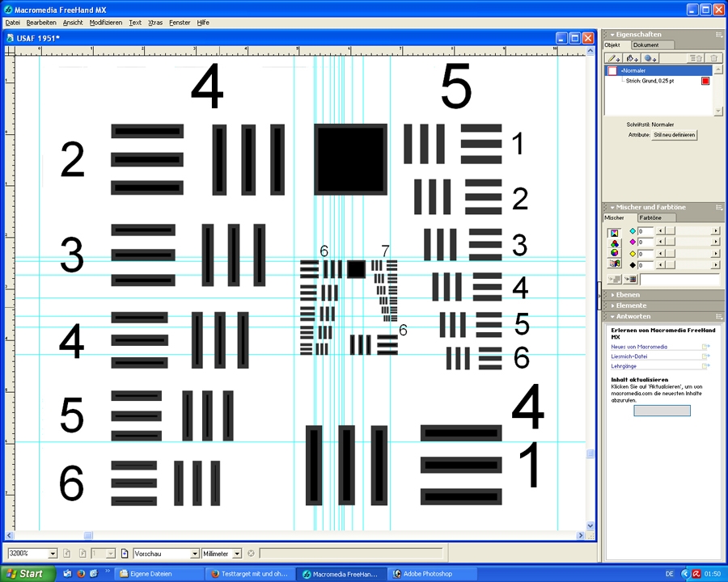Expand the Elemente panel
This screenshot has width=728, height=582.
(x=632, y=306)
